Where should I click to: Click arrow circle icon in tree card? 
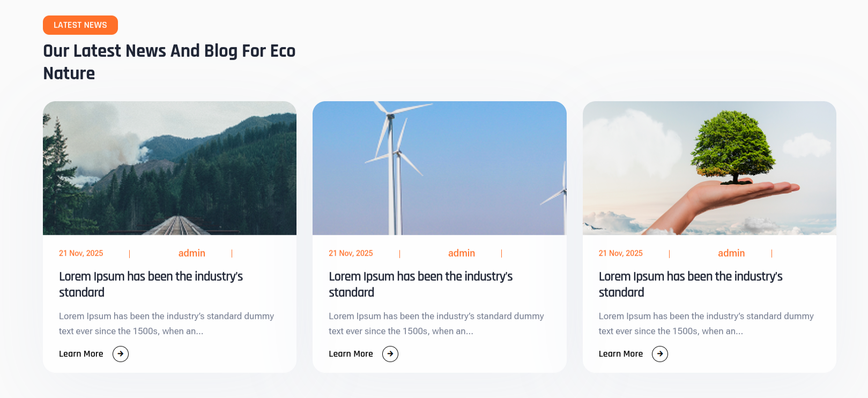[660, 354]
